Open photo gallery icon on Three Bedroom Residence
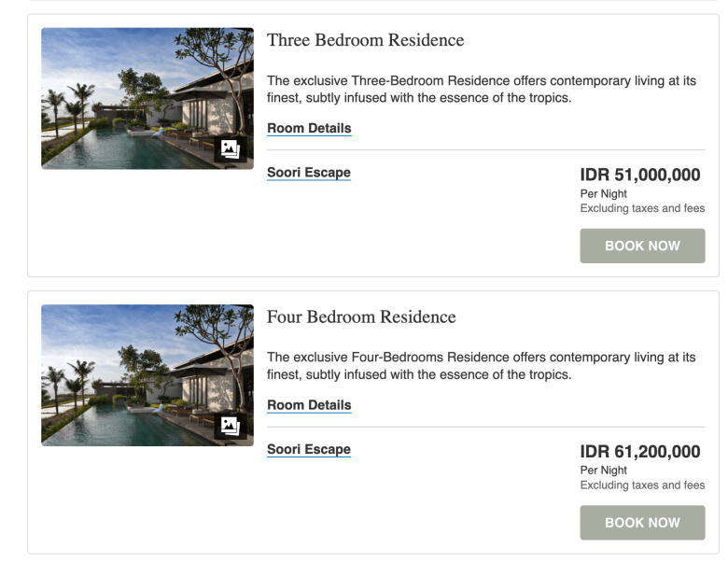 [230, 149]
